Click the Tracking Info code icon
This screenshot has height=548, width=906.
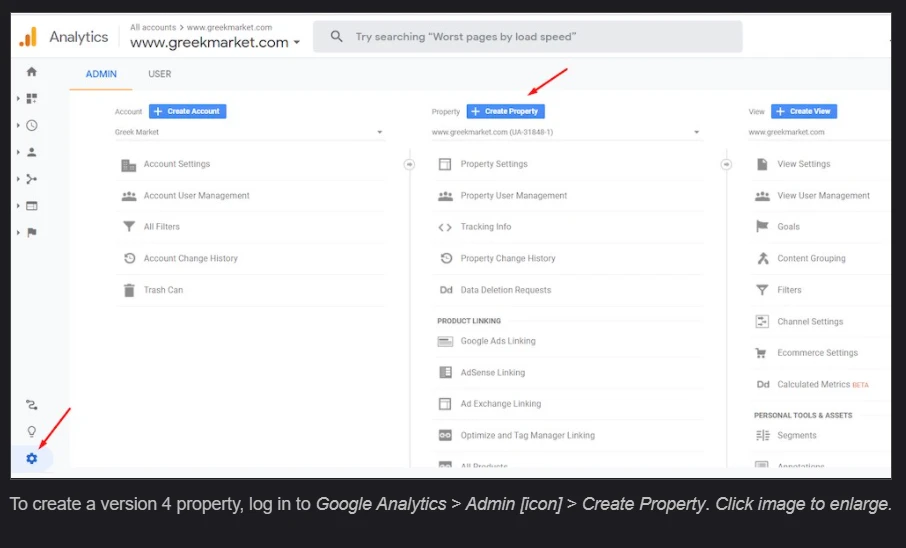coord(445,227)
